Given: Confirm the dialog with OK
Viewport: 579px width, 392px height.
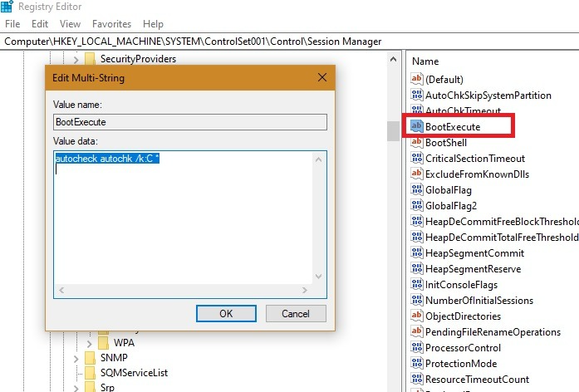Looking at the screenshot, I should [226, 313].
